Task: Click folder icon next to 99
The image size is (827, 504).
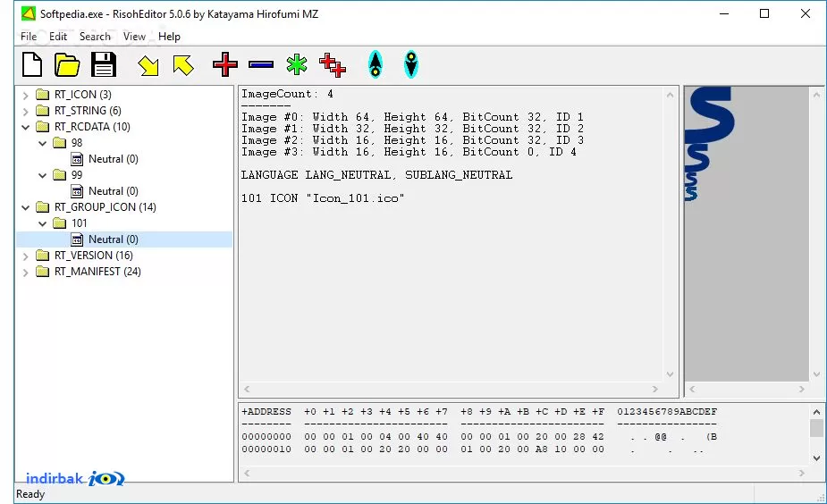Action: coord(60,175)
